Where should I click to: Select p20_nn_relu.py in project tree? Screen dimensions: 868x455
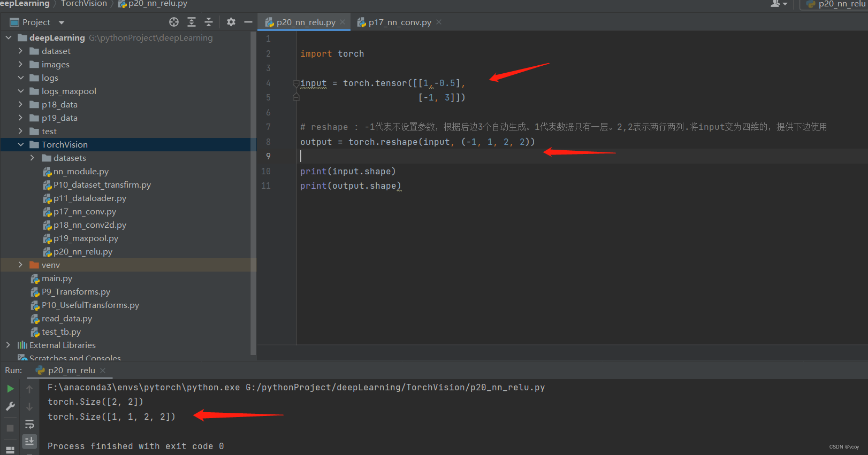point(83,251)
